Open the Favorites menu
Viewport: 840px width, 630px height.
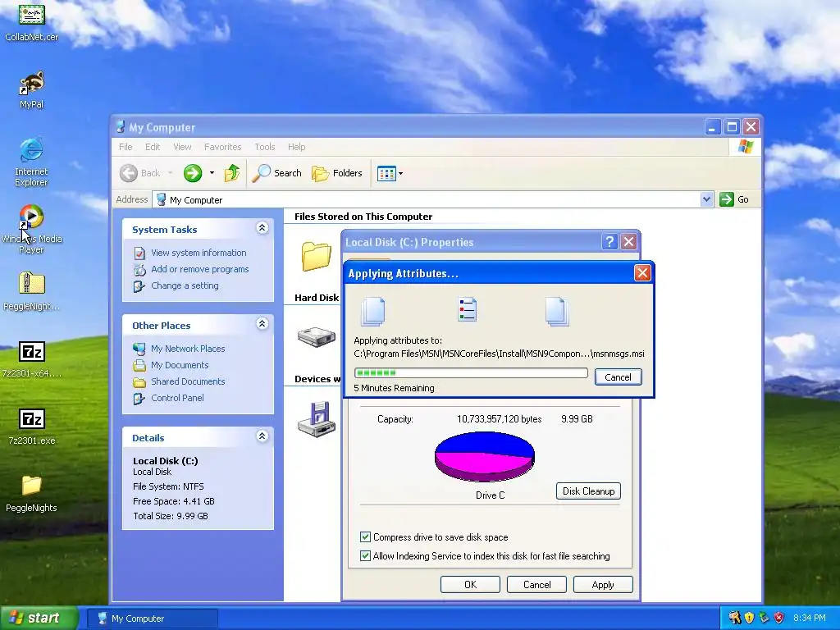(222, 147)
